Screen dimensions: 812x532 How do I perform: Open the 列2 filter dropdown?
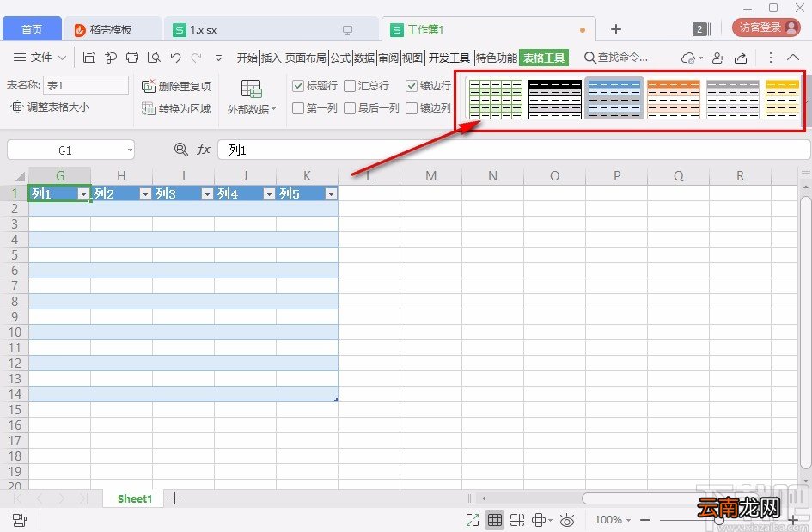click(145, 193)
